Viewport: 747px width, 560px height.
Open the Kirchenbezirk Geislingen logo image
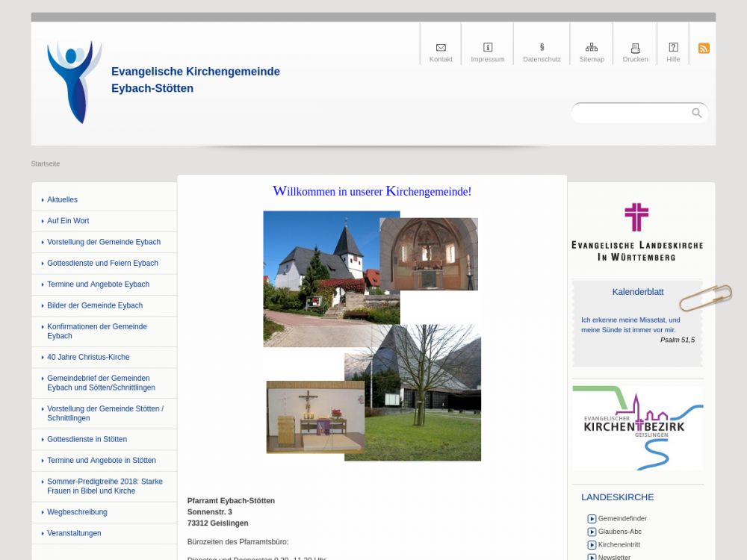point(637,428)
